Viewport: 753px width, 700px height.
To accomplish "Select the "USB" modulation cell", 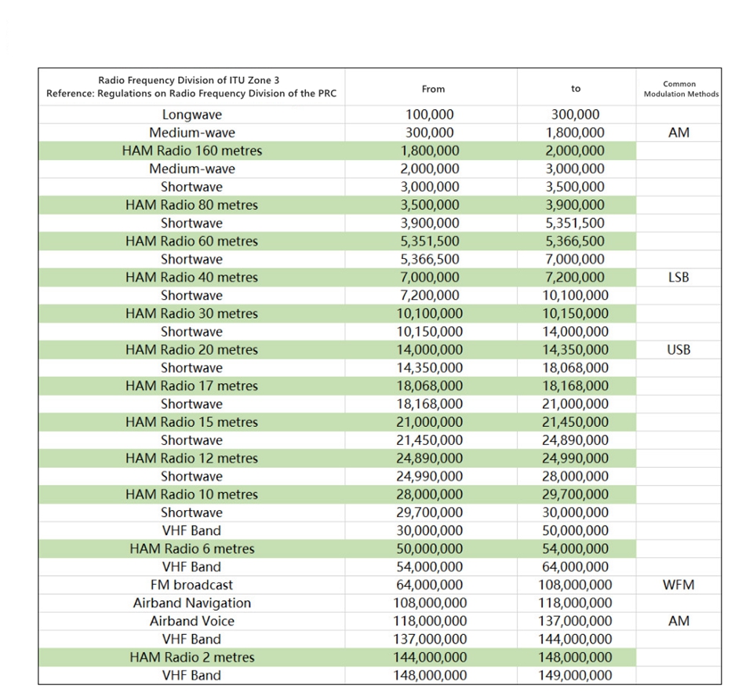I will coord(678,349).
